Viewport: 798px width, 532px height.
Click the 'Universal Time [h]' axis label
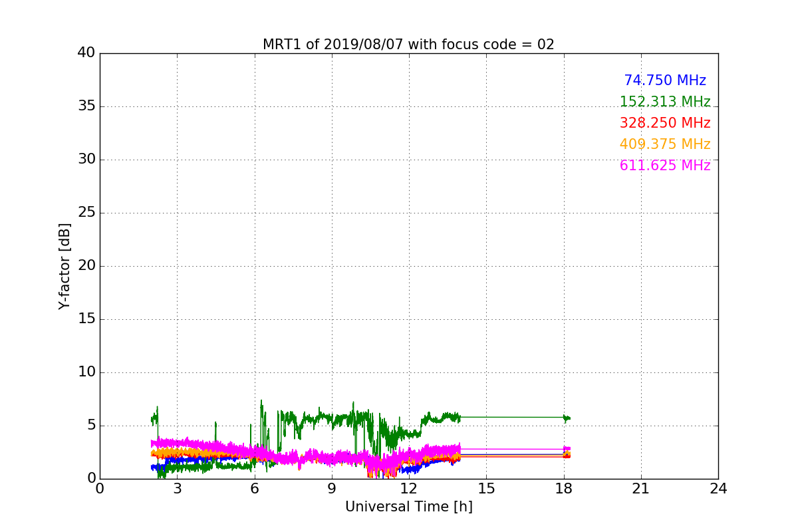[x=408, y=507]
